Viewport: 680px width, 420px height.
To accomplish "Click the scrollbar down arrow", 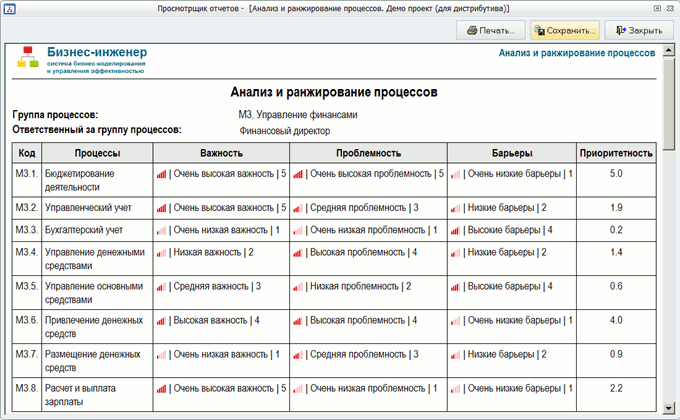I will coord(668,407).
